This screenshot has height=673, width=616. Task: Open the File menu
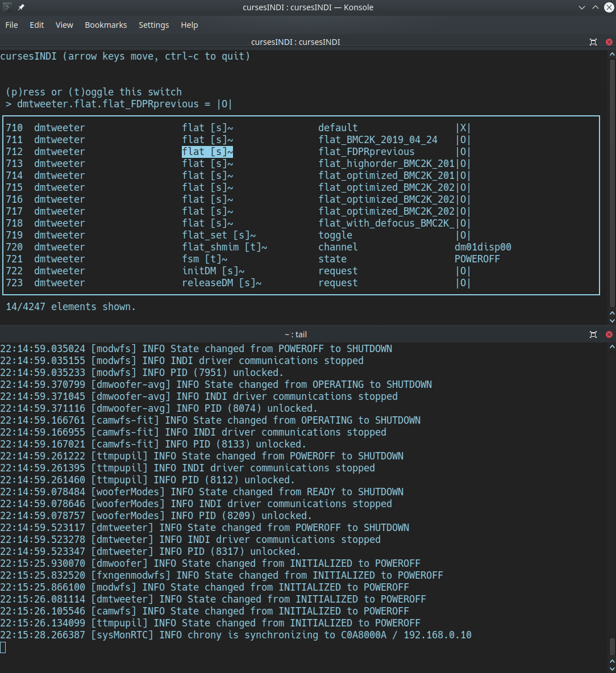coord(11,25)
